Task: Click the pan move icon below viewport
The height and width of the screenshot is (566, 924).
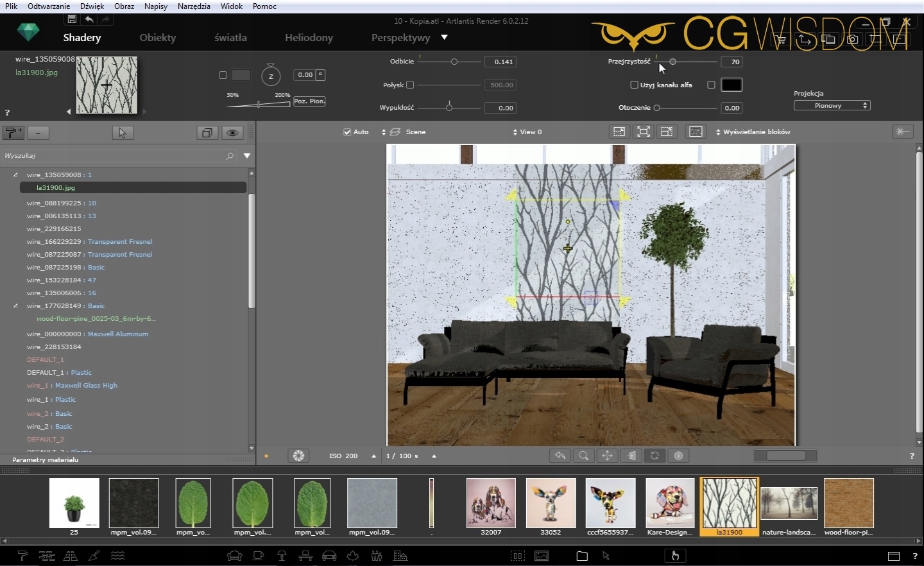Action: [607, 456]
